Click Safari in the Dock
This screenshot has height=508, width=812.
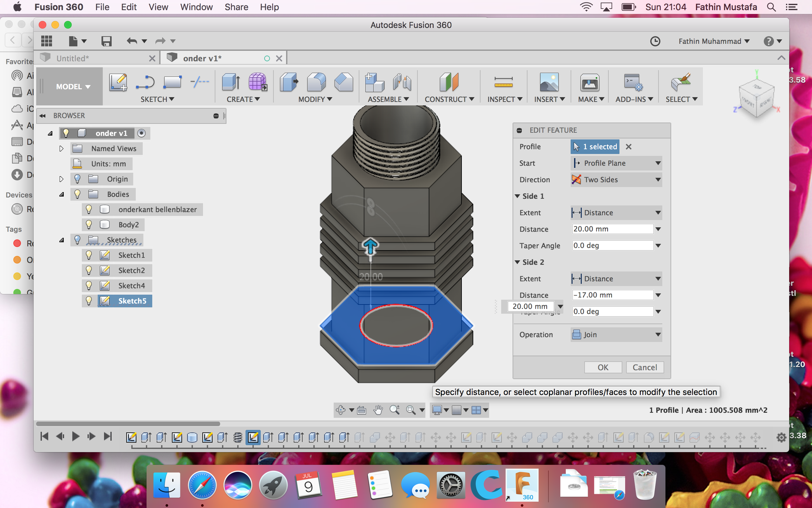tap(202, 485)
